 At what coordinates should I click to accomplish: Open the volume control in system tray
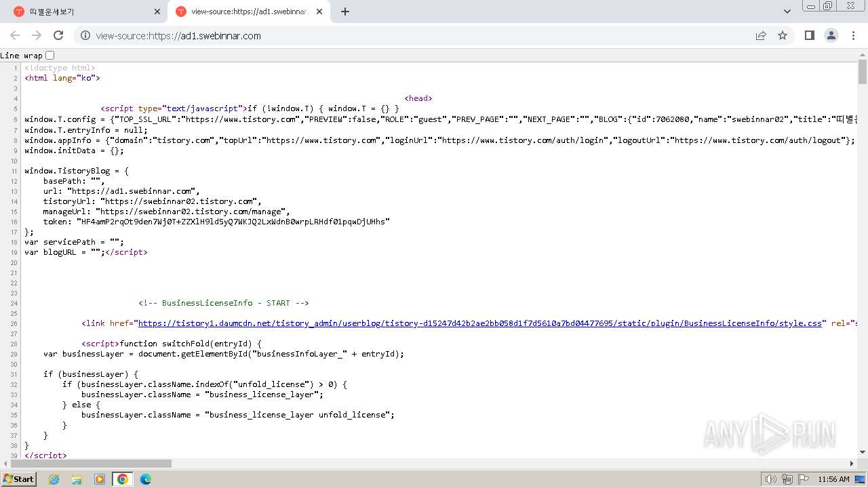(771, 479)
